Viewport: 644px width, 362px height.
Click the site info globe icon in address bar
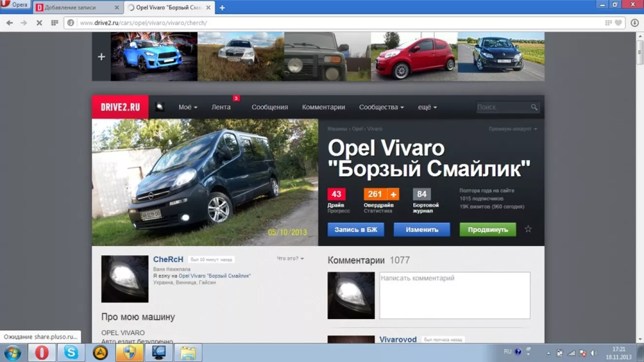[x=71, y=23]
